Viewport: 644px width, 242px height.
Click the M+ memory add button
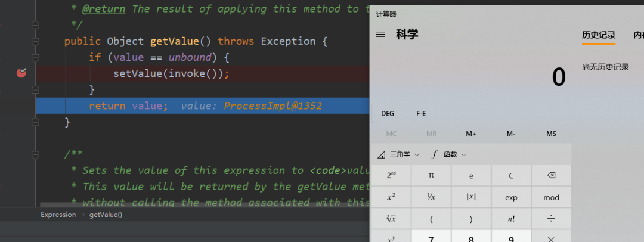(471, 134)
